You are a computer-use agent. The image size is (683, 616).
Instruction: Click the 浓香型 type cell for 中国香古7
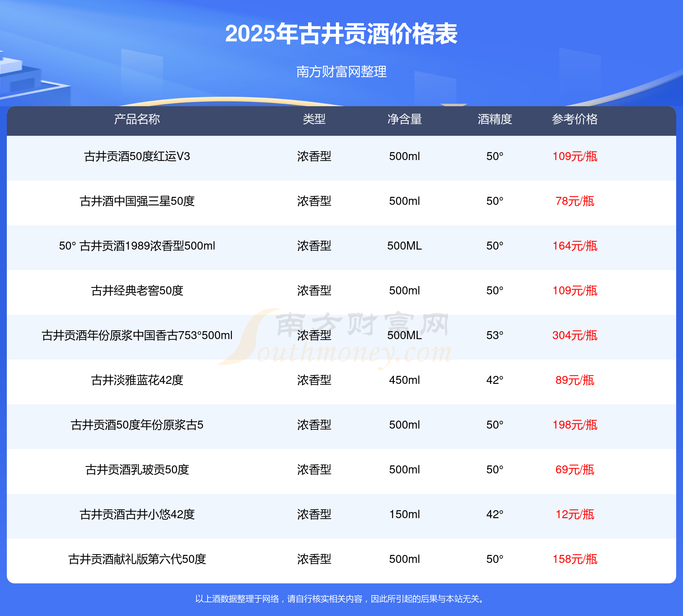314,335
